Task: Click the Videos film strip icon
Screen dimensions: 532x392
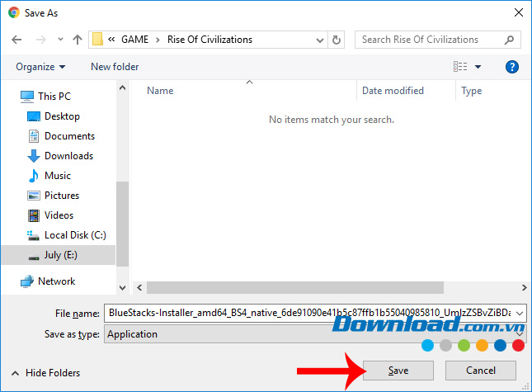Action: click(x=33, y=215)
